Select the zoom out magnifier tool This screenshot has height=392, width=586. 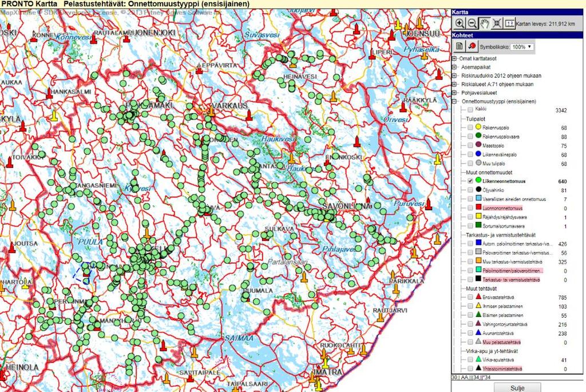point(472,23)
